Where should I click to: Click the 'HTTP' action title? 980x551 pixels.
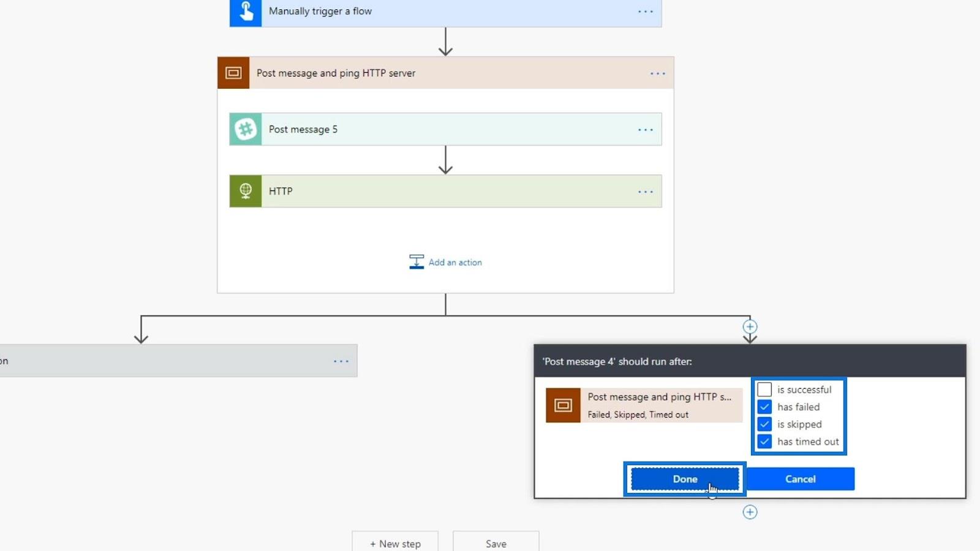click(x=281, y=191)
